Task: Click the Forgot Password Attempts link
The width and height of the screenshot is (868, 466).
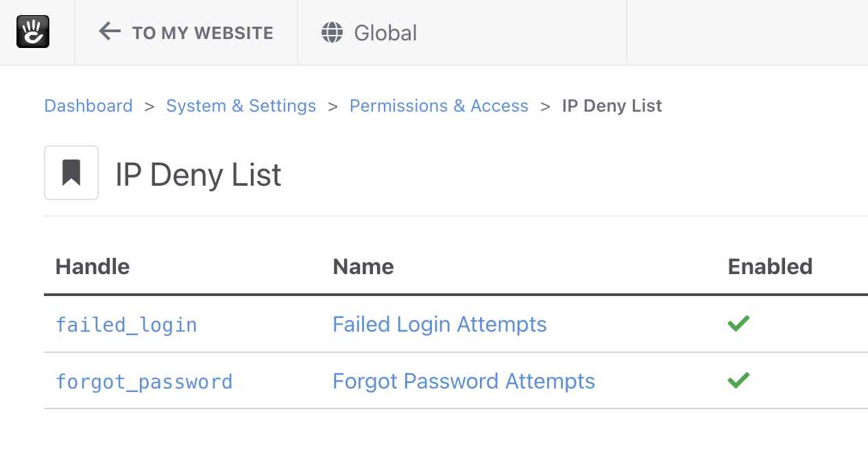Action: (x=463, y=381)
